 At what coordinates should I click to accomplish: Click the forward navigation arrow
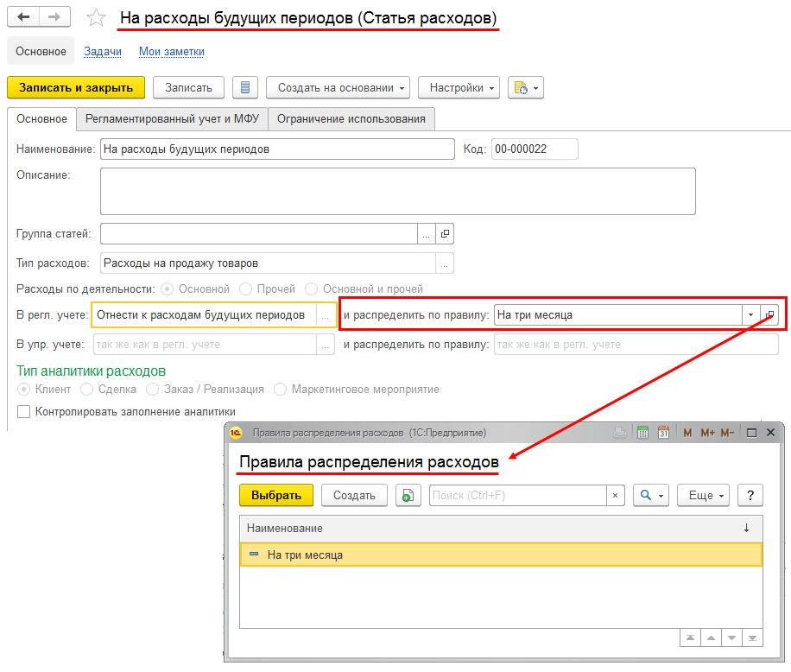coord(54,17)
